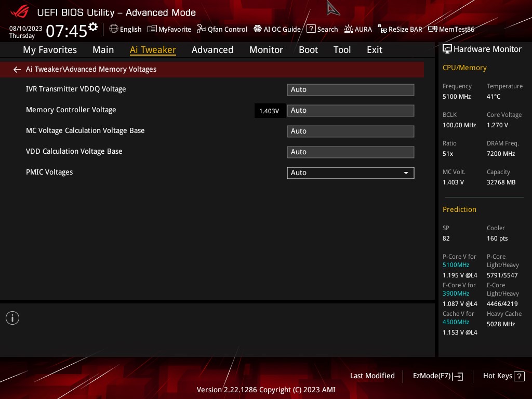Screen dimensions: 532x399
Task: Click the 100.00 MHz BCLK value
Action: (459, 125)
